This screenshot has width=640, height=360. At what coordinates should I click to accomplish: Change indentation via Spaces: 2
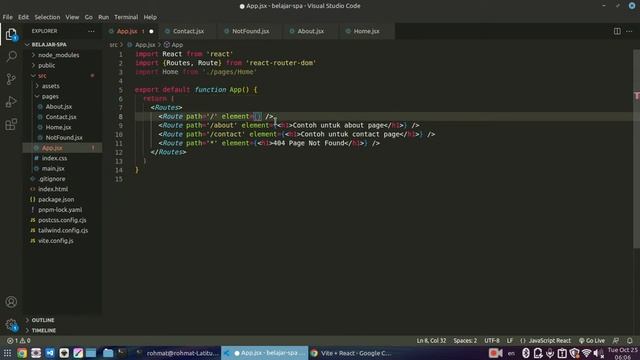coord(465,340)
